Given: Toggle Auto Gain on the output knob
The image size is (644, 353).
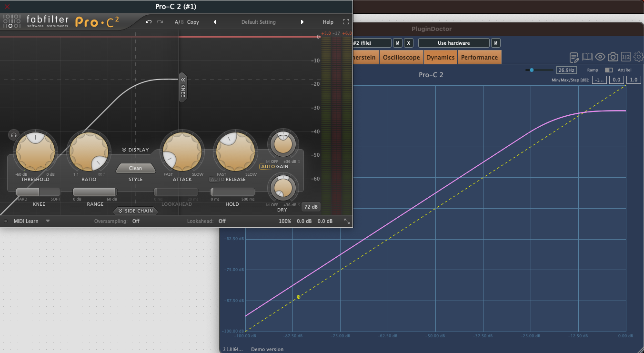Looking at the screenshot, I should pos(267,167).
